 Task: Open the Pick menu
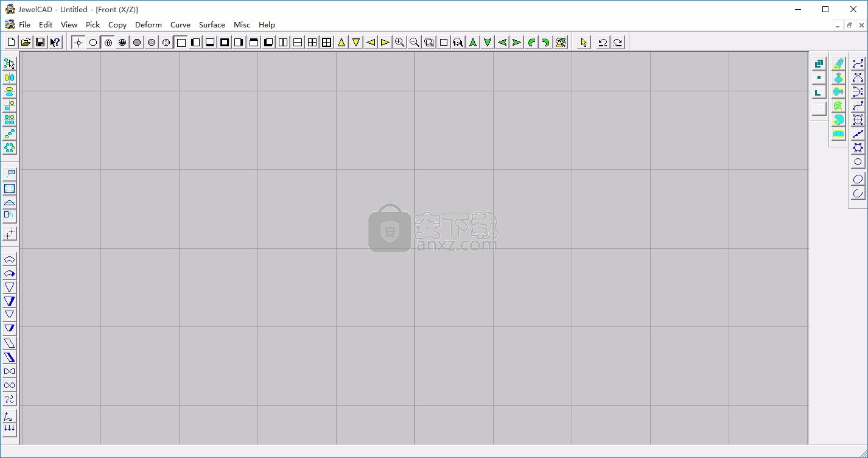[x=93, y=25]
